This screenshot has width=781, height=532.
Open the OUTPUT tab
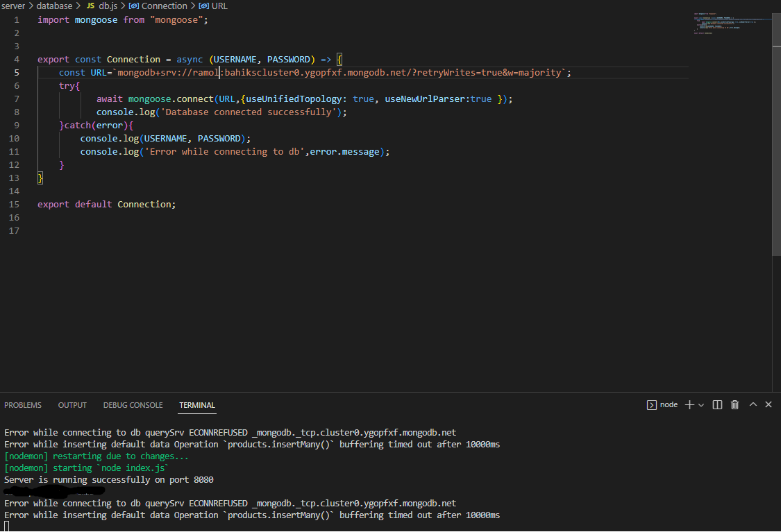(72, 405)
